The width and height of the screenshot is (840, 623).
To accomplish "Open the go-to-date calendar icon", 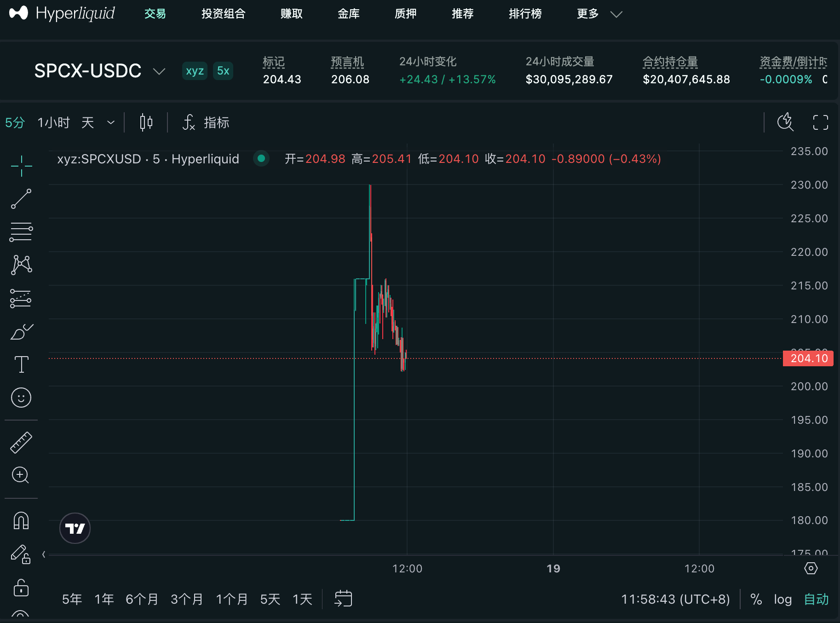I will tap(343, 599).
